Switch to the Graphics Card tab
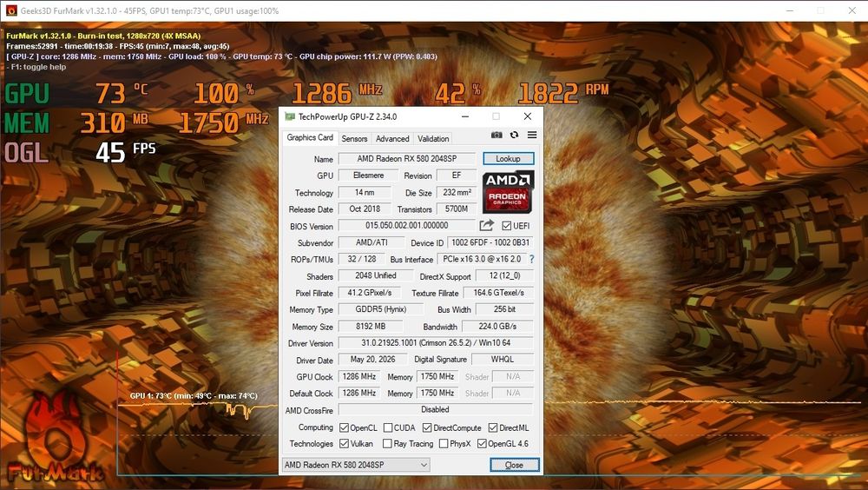The width and height of the screenshot is (868, 490). (x=310, y=137)
